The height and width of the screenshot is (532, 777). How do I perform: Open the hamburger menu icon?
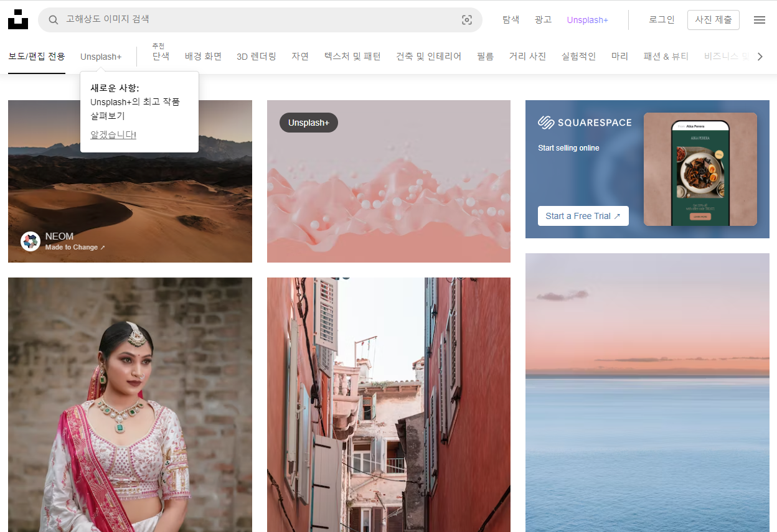[760, 20]
